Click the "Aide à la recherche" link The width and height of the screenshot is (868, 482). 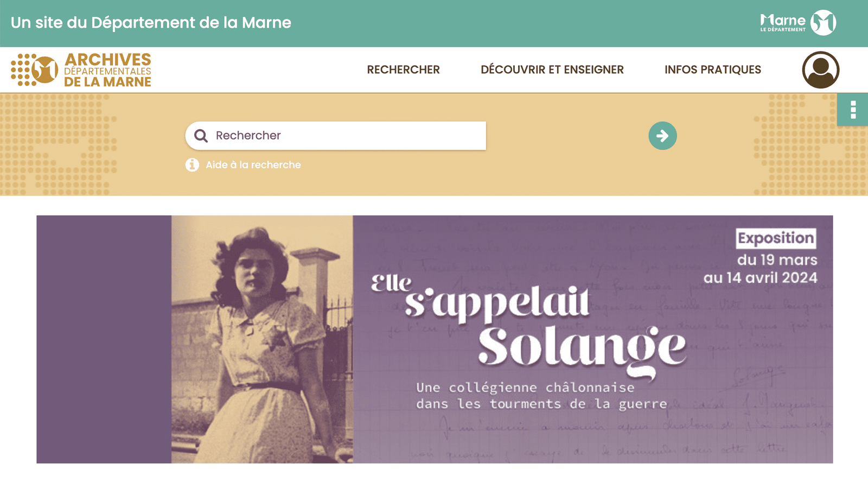(253, 165)
